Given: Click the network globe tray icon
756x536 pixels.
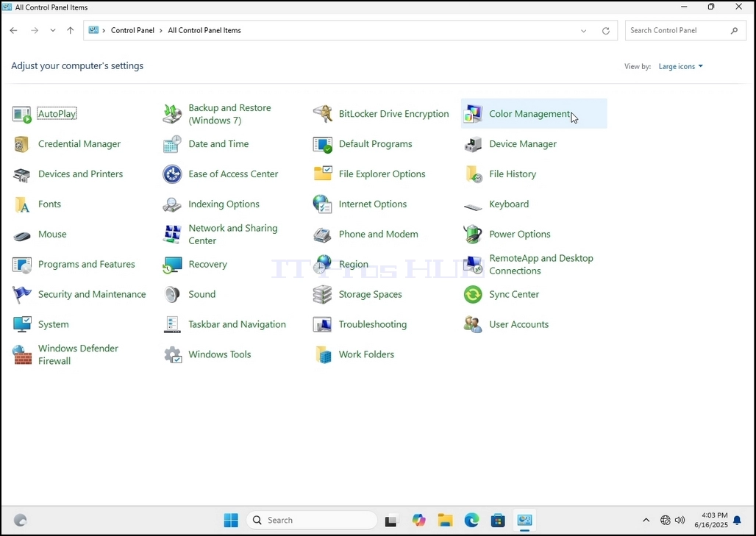Looking at the screenshot, I should pos(666,520).
